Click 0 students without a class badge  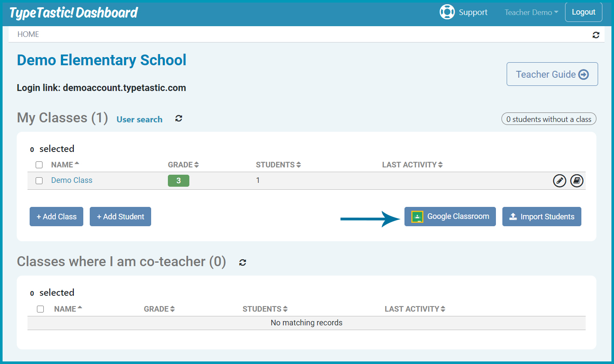[549, 119]
